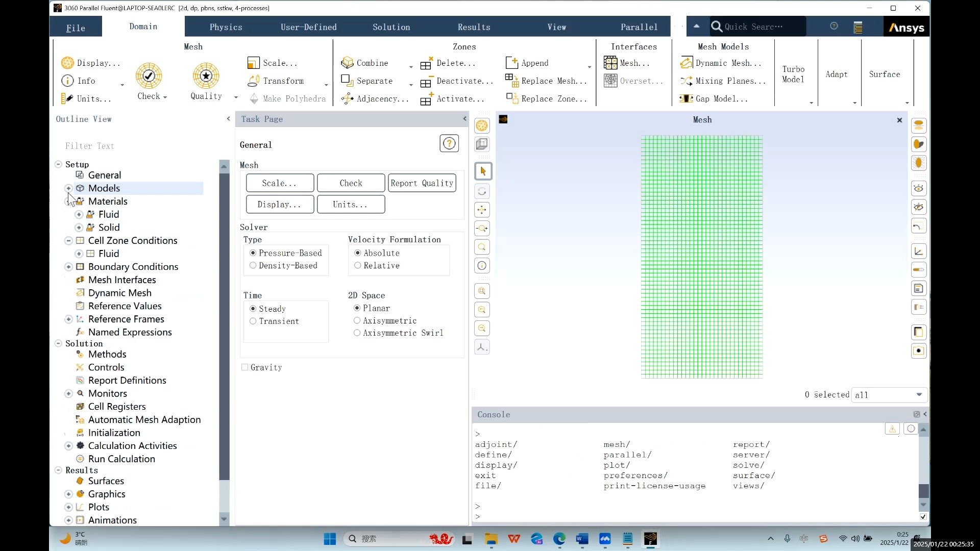980x551 pixels.
Task: Click the Report Quality button
Action: coord(422,183)
